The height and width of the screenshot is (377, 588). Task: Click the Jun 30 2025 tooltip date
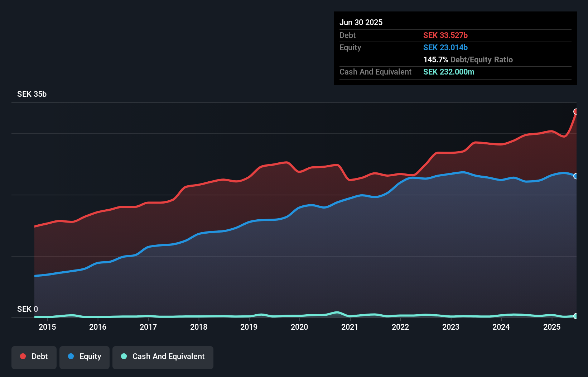(x=361, y=22)
